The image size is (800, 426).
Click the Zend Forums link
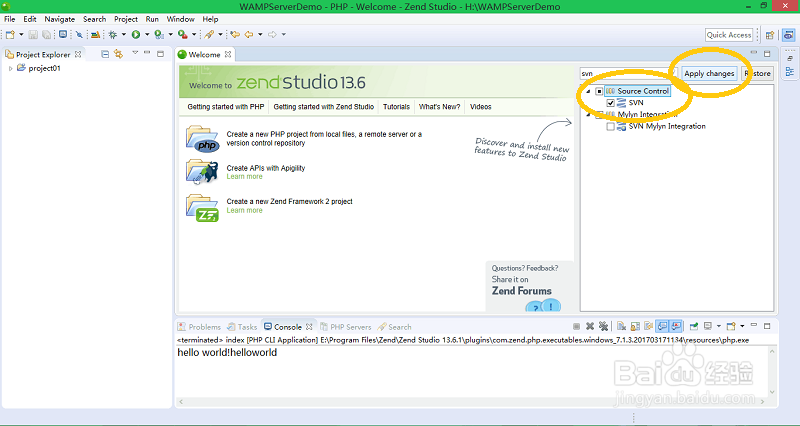coord(521,291)
